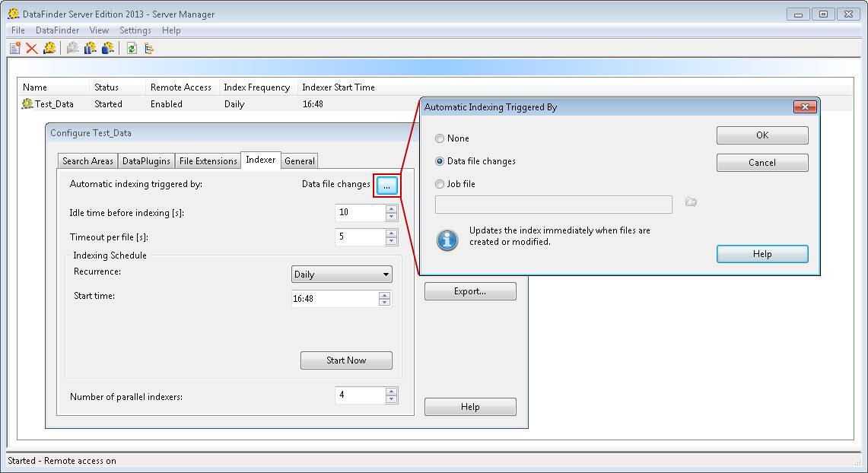The height and width of the screenshot is (473, 868).
Task: Click the gear icon with blue stop square
Action: [108, 48]
